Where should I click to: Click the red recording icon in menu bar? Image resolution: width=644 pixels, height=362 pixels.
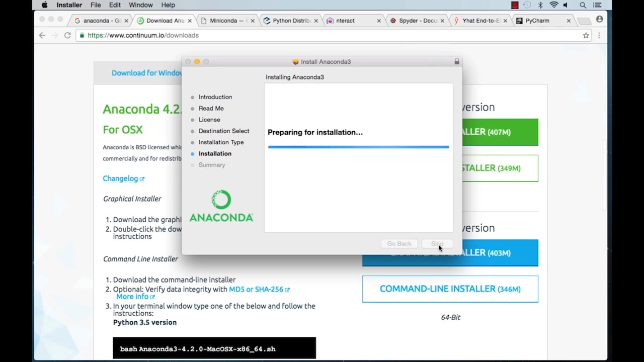click(515, 5)
